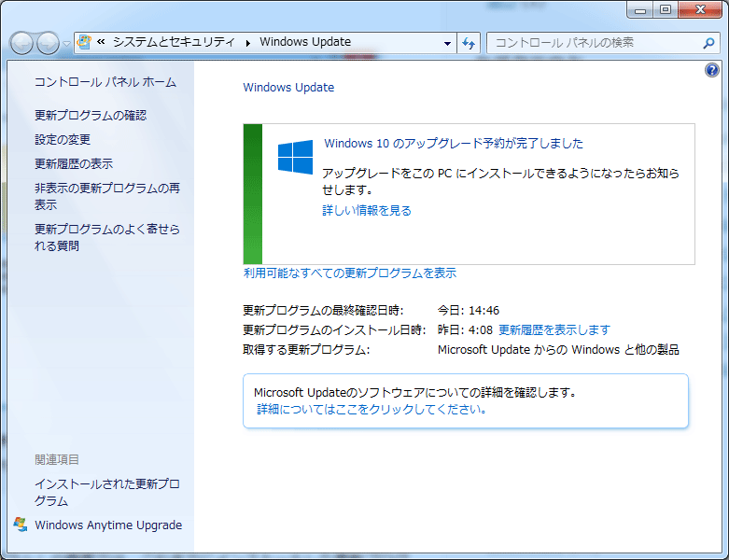The width and height of the screenshot is (729, 560).
Task: Click Windows 10 のアップグレード予約が完了しました heading
Action: coord(454,143)
